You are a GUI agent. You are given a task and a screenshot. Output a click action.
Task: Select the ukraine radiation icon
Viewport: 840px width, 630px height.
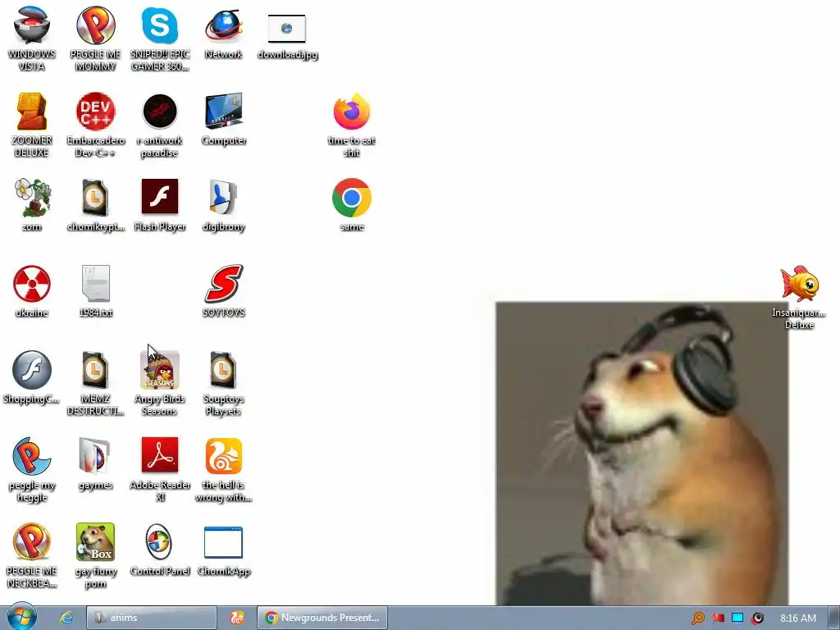[32, 284]
